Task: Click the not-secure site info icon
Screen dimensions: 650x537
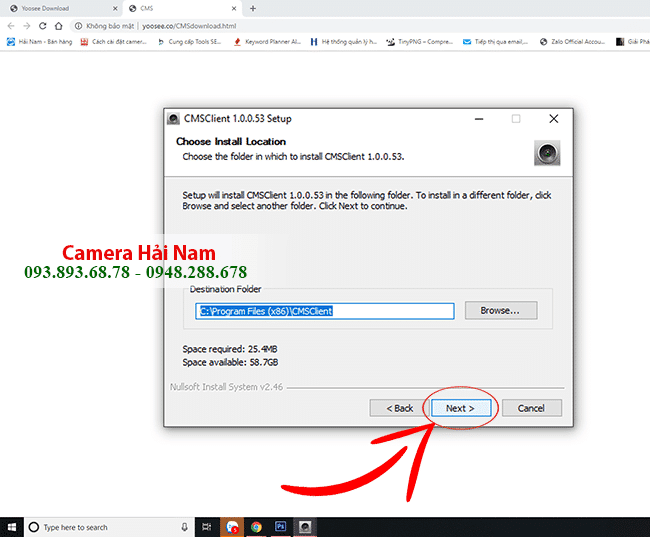Action: tap(78, 26)
